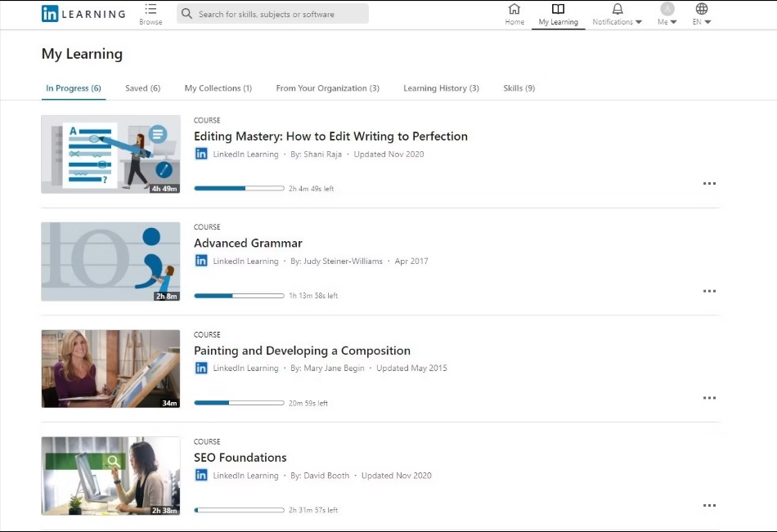Open the EN language globe dropdown
This screenshot has height=532, width=777.
[x=702, y=15]
